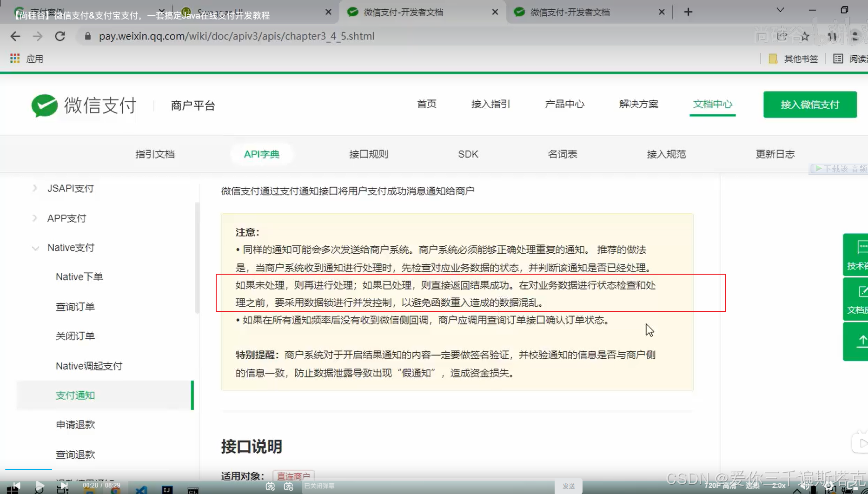The image size is (868, 494).
Task: Click the 接口说明 section heading
Action: coord(252,447)
